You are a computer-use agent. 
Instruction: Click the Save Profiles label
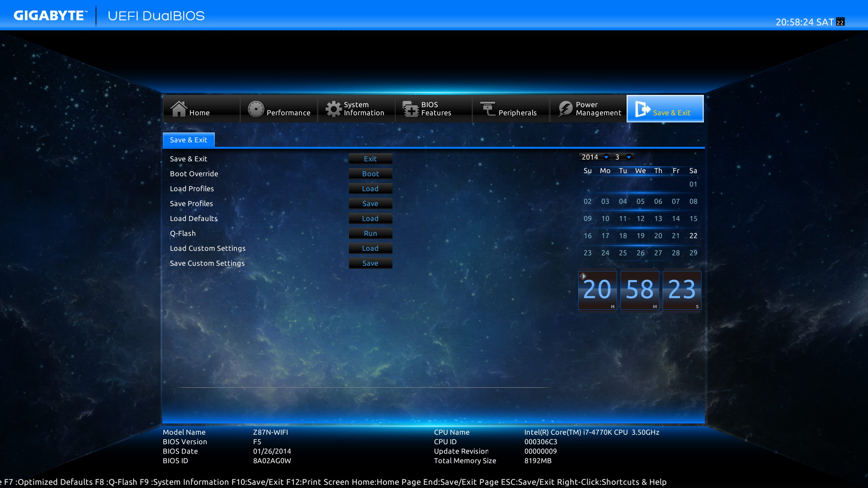pos(191,203)
